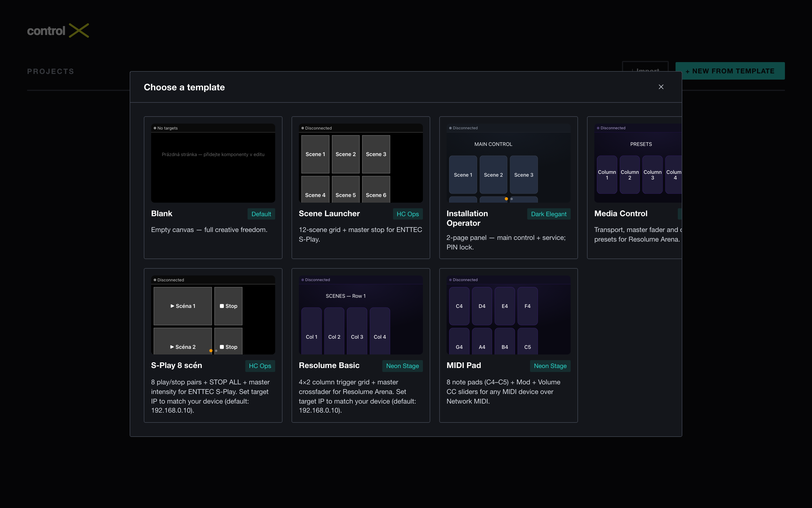Screen dimensions: 812x508
Task: Click the Dark Elegant theme tag
Action: 549,214
